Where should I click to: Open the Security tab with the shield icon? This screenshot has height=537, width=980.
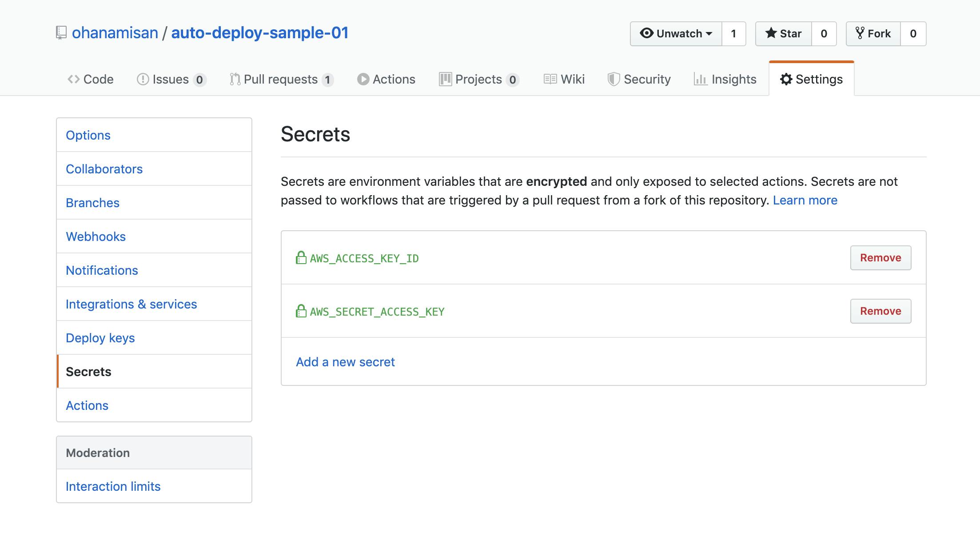click(639, 79)
